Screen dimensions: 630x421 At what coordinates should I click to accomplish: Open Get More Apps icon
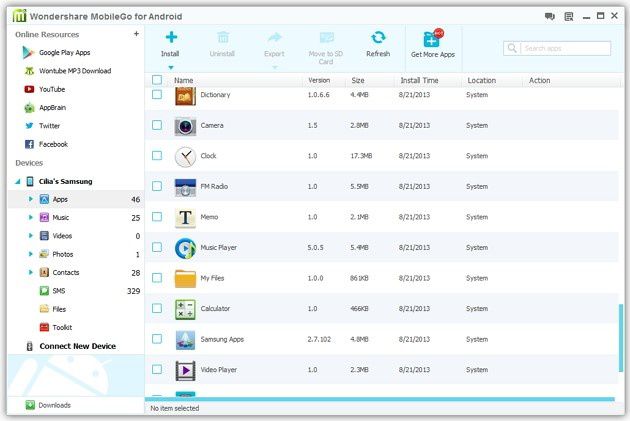[433, 39]
